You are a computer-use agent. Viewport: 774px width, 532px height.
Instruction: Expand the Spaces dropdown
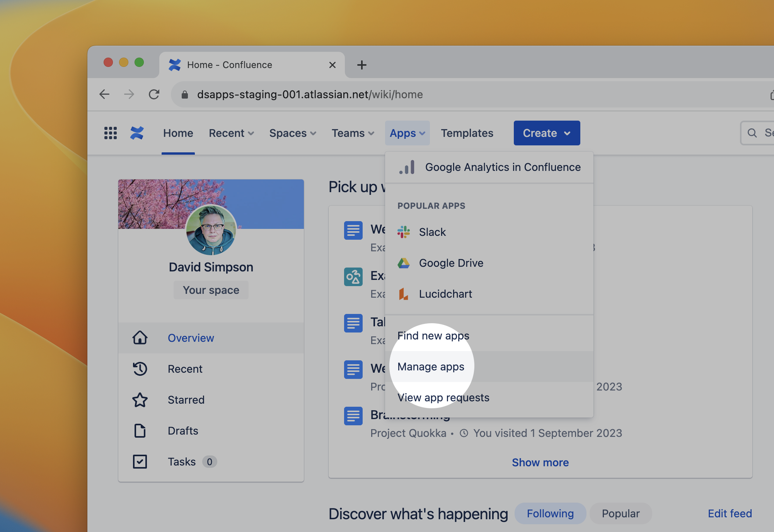coord(293,133)
